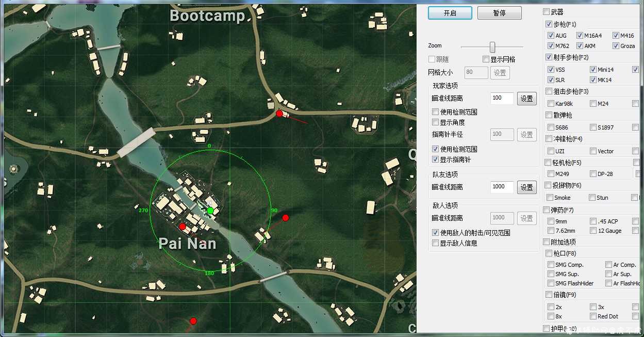Click 设置 next to player 瞄准线距离 100
This screenshot has height=337, width=644.
click(527, 98)
